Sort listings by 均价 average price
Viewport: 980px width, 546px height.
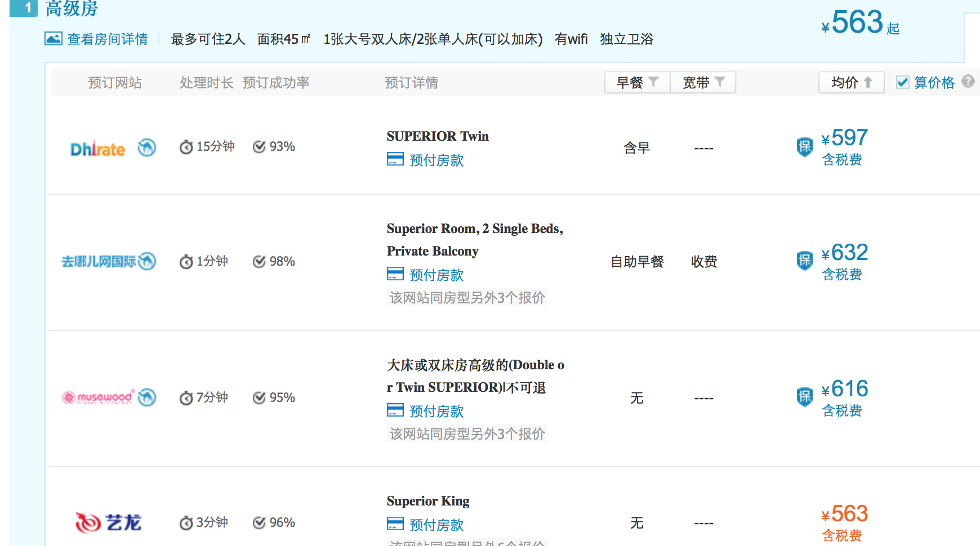pyautogui.click(x=851, y=82)
